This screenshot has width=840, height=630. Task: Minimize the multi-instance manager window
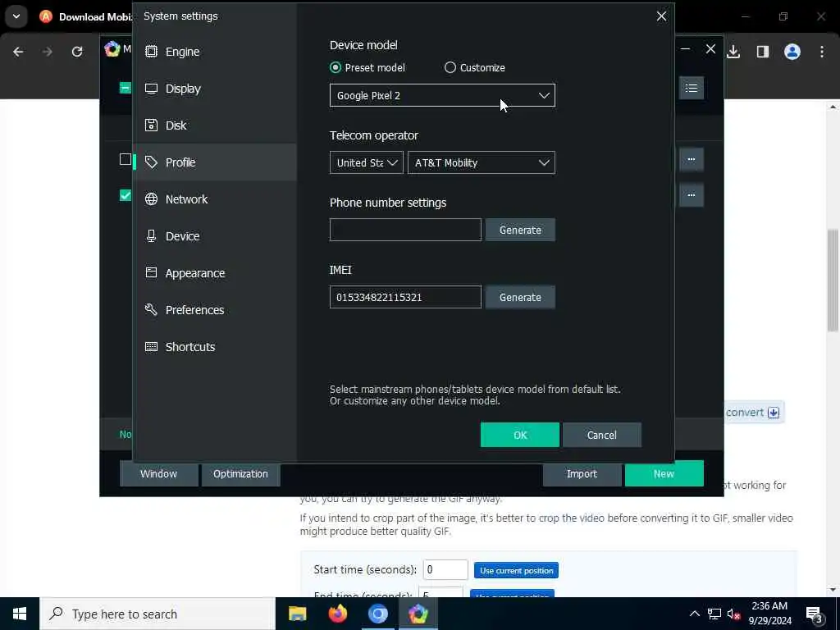pos(685,49)
